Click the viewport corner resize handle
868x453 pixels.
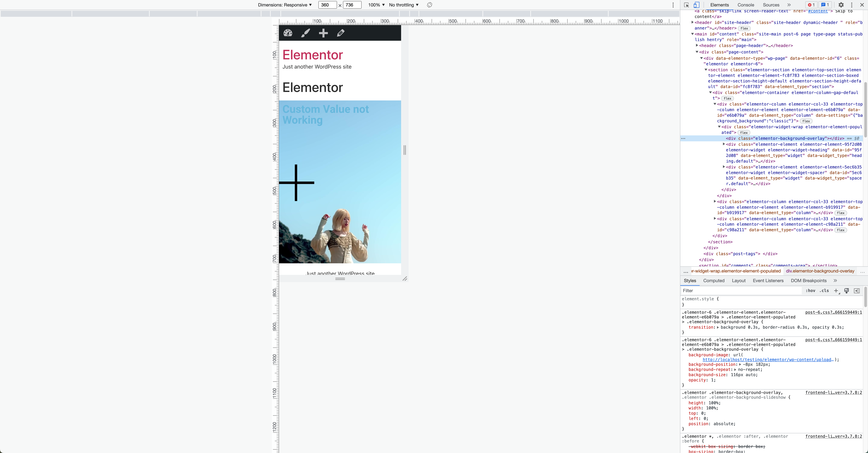405,279
